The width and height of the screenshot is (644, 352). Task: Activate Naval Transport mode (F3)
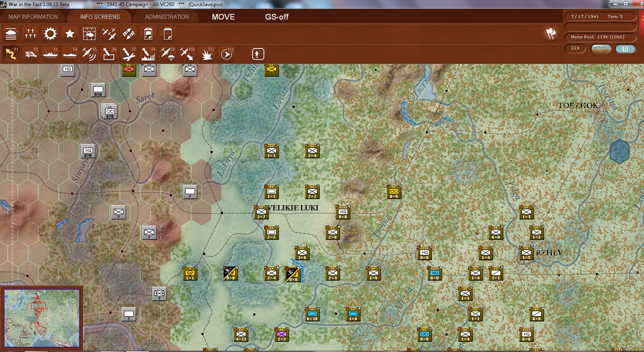point(50,54)
